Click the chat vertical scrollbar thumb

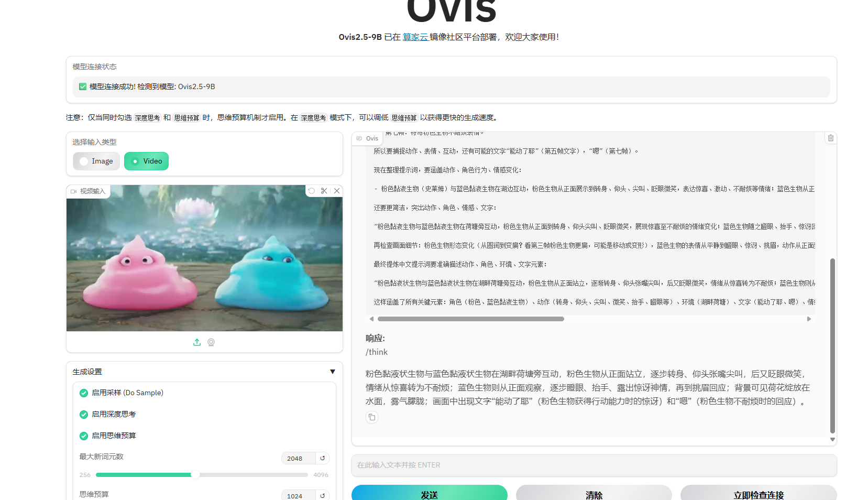[832, 346]
